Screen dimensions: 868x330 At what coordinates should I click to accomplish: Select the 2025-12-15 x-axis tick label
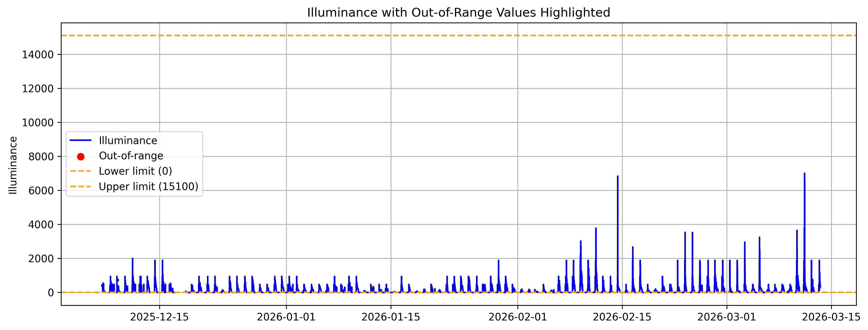[x=159, y=318]
